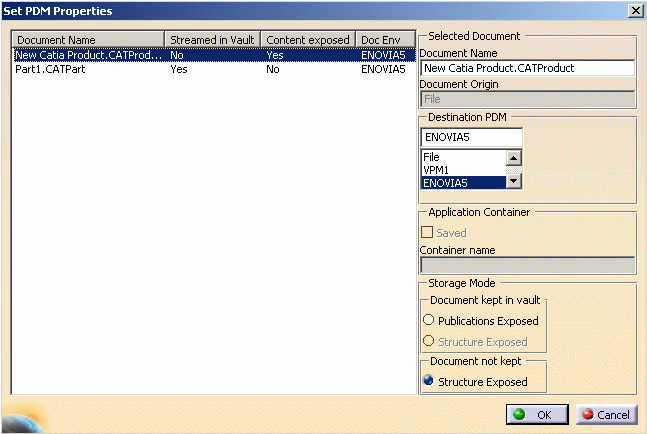Click the Doc Env column header
This screenshot has width=647, height=434.
(x=385, y=40)
